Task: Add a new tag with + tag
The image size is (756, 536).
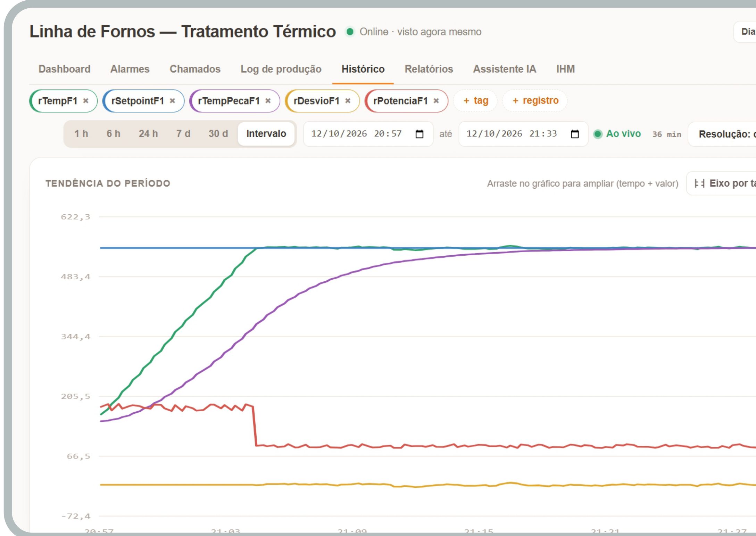Action: click(475, 101)
